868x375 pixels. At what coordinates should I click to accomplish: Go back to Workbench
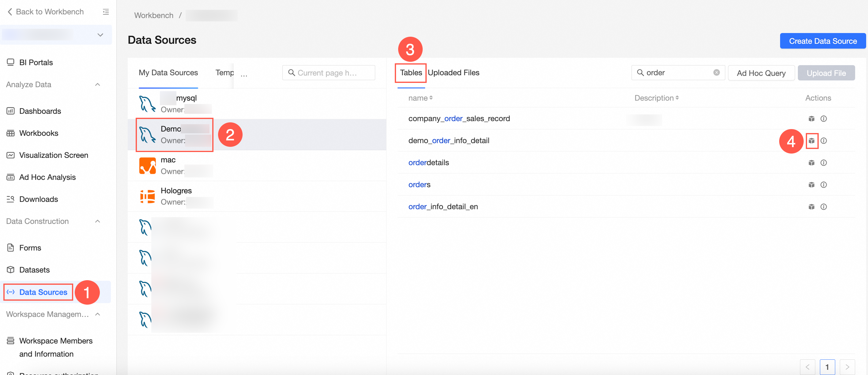[x=46, y=12]
